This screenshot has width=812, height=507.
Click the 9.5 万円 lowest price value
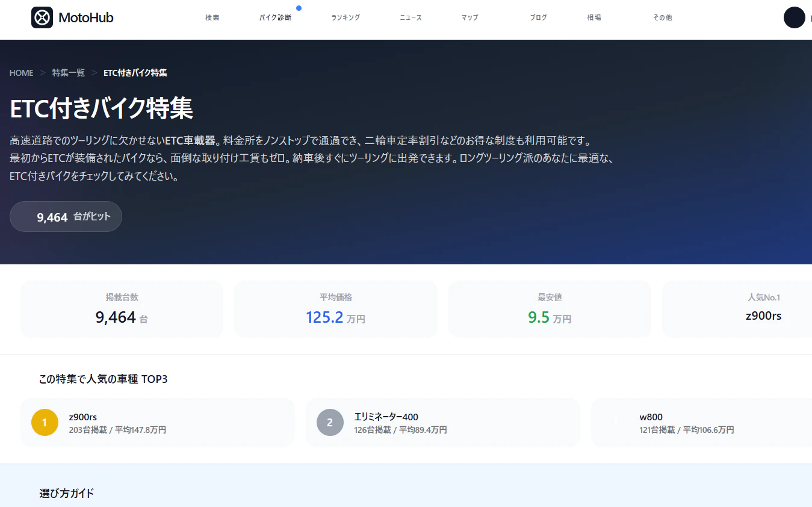[x=550, y=317]
